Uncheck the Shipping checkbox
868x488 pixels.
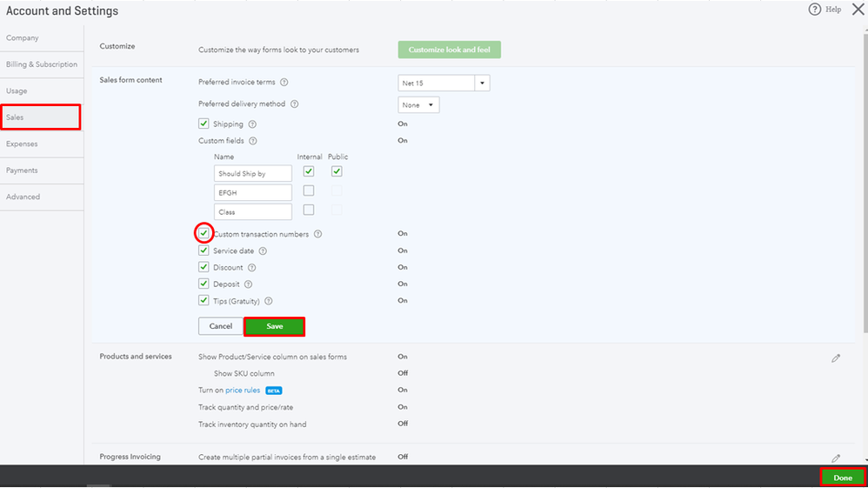pyautogui.click(x=204, y=124)
